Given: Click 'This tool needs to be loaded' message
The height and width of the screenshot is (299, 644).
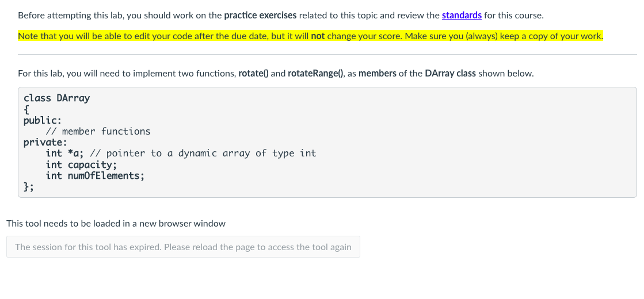Looking at the screenshot, I should coord(116,224).
